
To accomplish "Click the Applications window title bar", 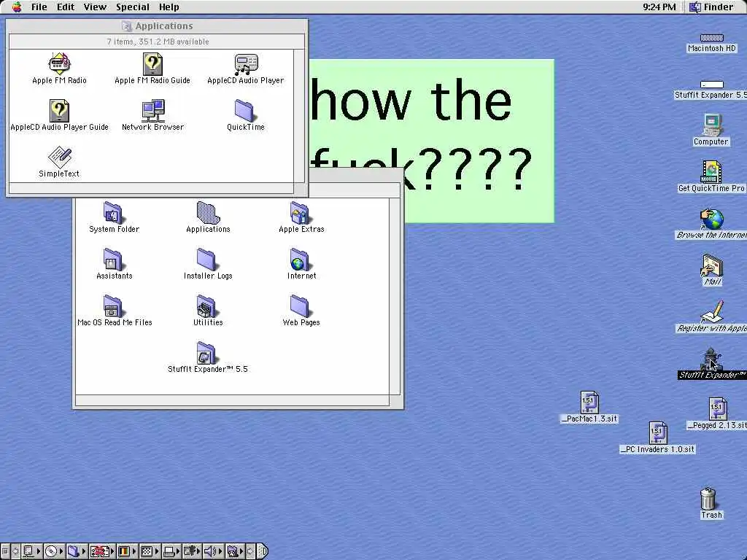I will (158, 26).
